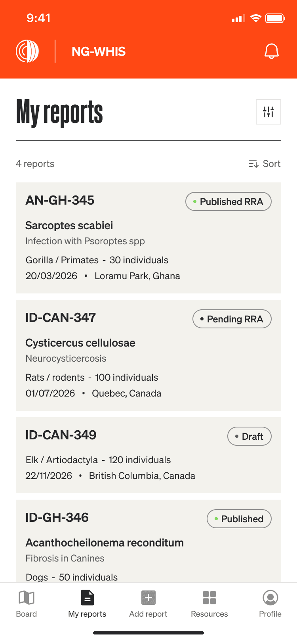This screenshot has height=644, width=297.
Task: Select the Sarcoptes scabiei report title
Action: click(69, 225)
